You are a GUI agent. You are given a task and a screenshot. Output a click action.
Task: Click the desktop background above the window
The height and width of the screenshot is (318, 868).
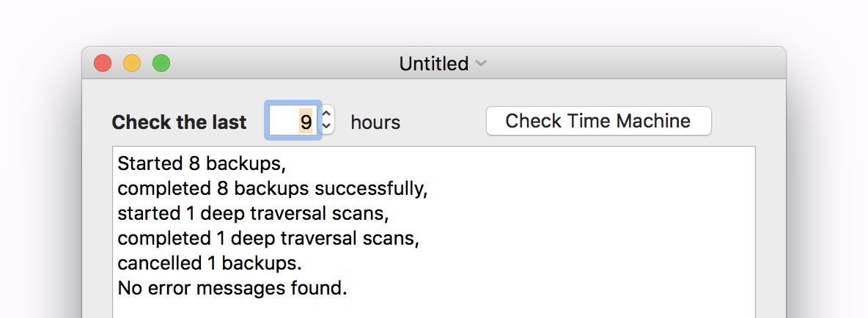tap(433, 22)
